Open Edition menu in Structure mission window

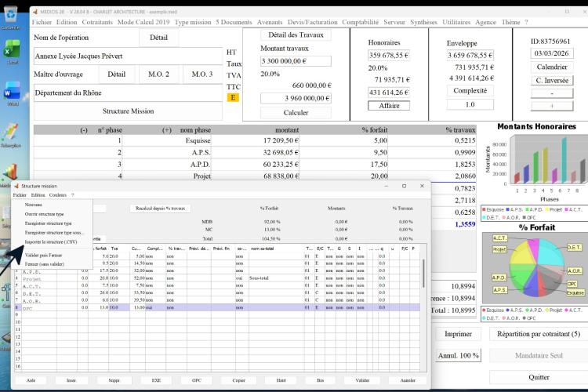38,195
